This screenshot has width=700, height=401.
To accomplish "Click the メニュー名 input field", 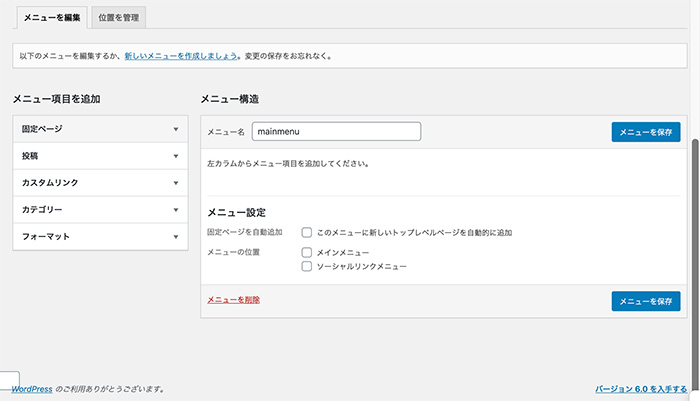I will pos(336,131).
